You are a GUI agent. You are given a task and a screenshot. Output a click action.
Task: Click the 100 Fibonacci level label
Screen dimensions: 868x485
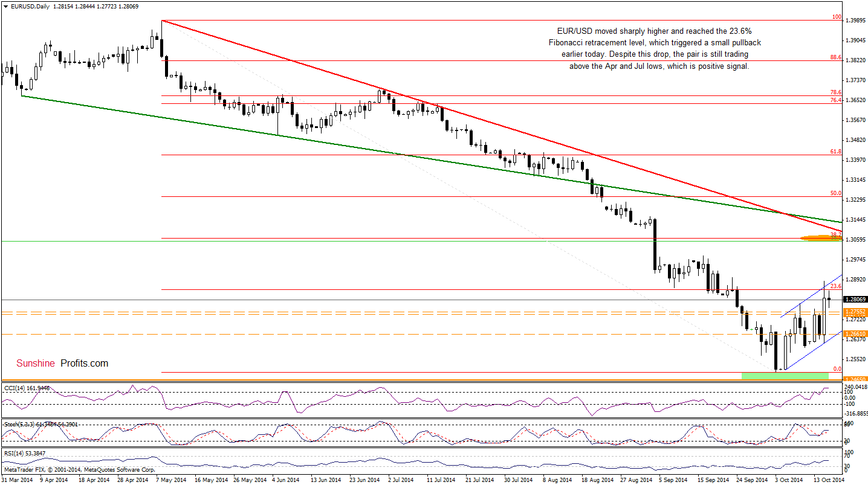[837, 18]
